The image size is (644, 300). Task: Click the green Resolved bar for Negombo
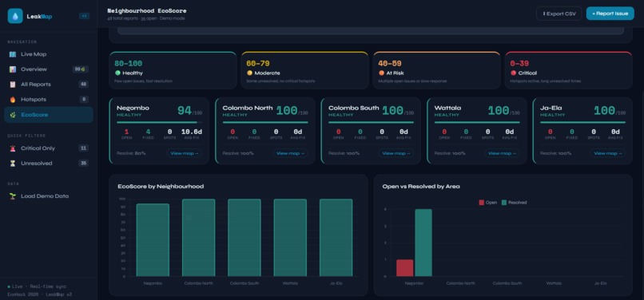click(423, 243)
